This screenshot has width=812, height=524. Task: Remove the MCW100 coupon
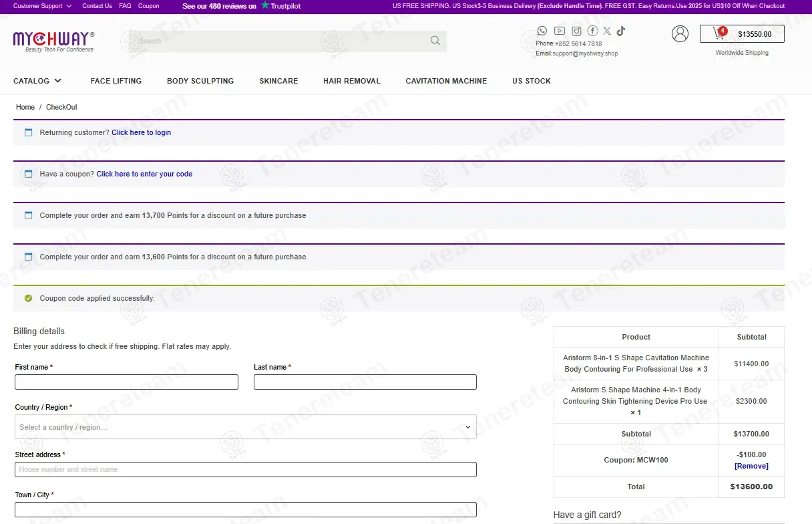(x=751, y=466)
